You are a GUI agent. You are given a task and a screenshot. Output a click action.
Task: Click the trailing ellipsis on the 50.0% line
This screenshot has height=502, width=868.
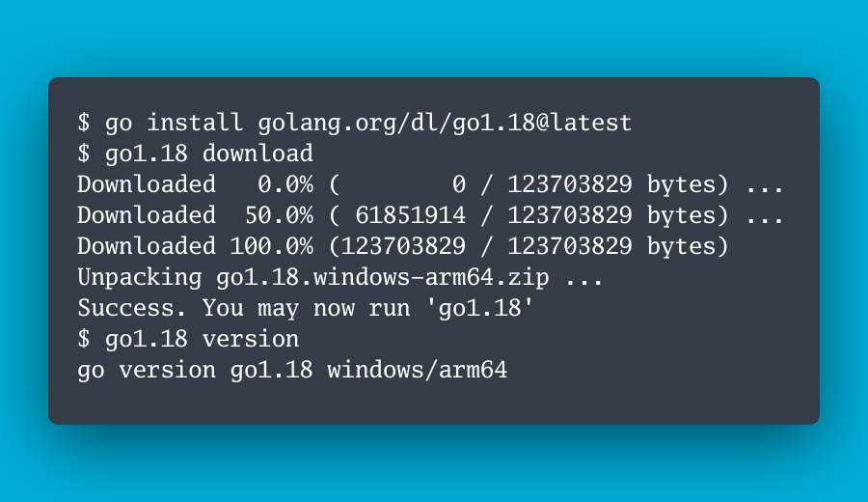[766, 215]
